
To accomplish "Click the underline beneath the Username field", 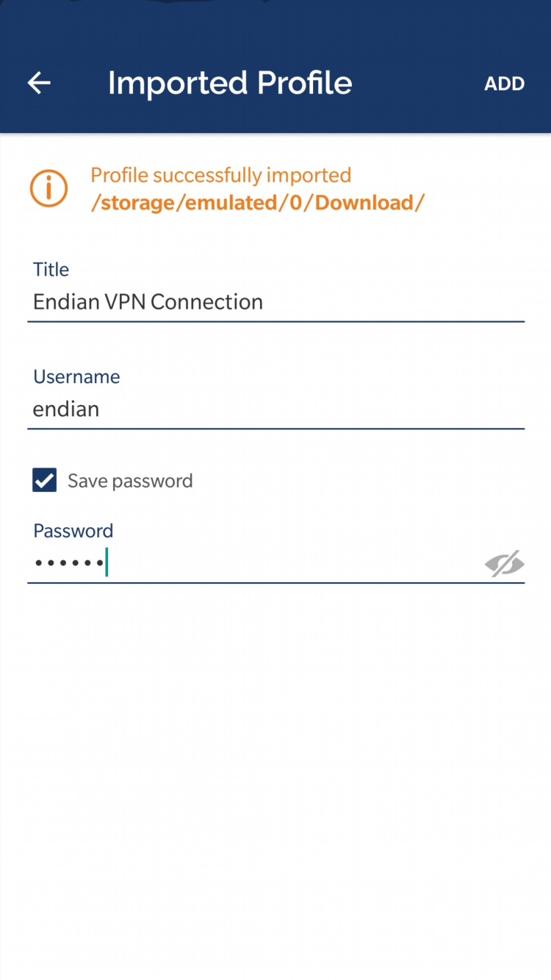I will 275,428.
